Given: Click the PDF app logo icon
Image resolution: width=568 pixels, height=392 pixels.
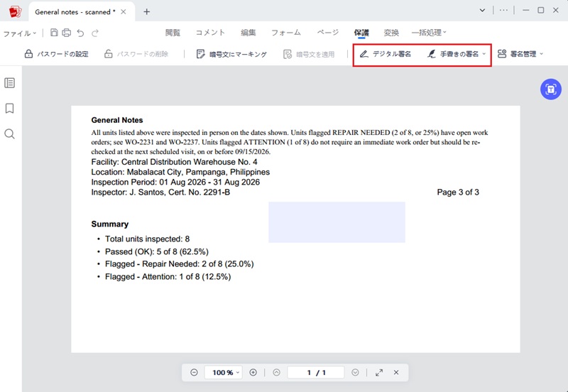Looking at the screenshot, I should tap(15, 11).
